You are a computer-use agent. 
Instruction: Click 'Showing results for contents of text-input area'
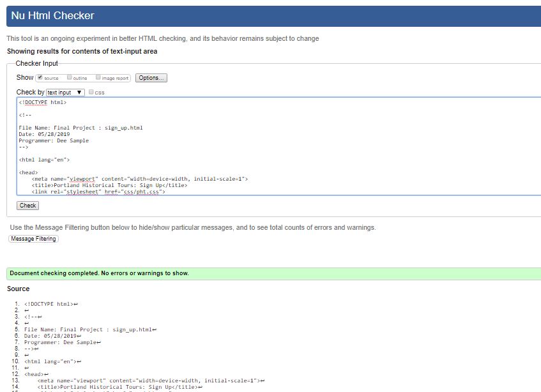pos(82,51)
